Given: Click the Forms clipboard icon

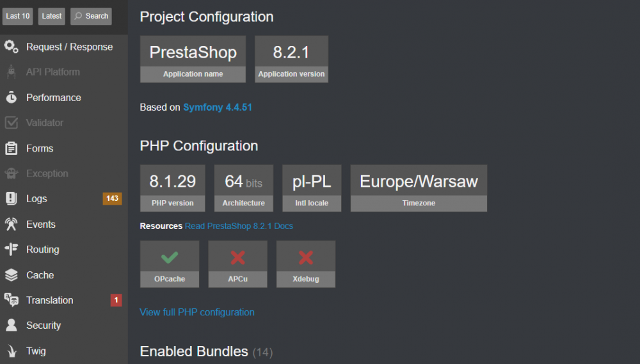Looking at the screenshot, I should [x=12, y=148].
